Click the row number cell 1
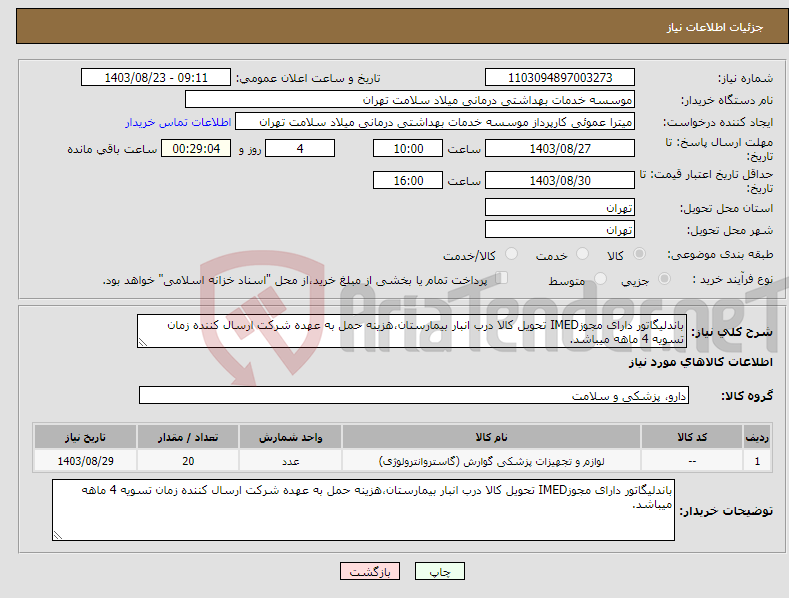This screenshot has width=789, height=598. 757,461
